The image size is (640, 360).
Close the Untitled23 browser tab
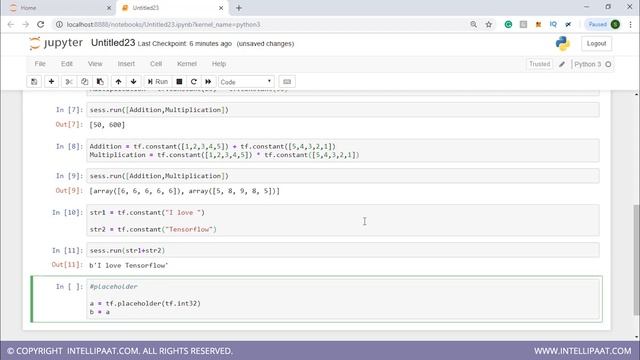(221, 8)
